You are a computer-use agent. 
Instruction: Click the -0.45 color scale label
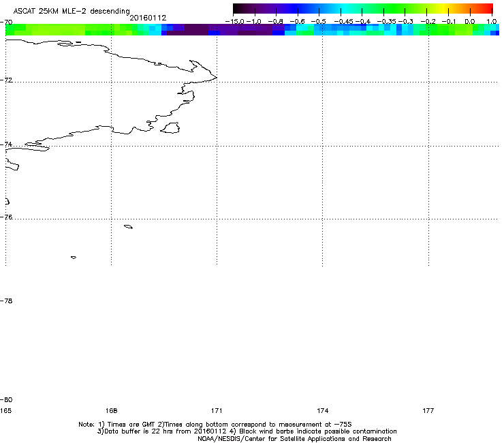click(x=344, y=22)
